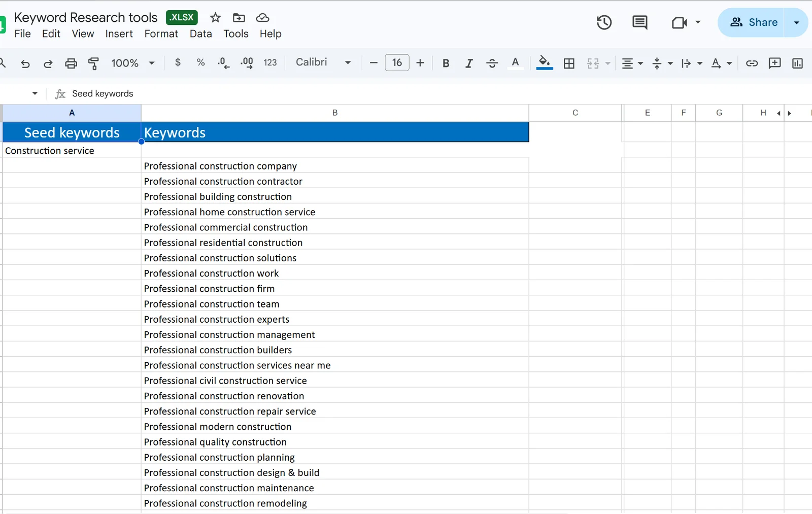
Task: Click the redo arrow icon
Action: (48, 63)
